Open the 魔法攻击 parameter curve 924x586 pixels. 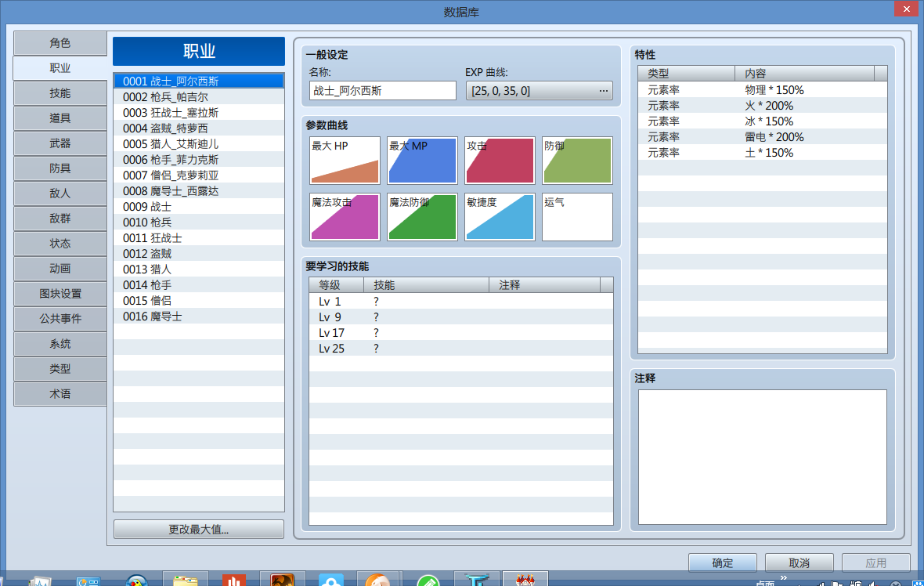tap(345, 217)
